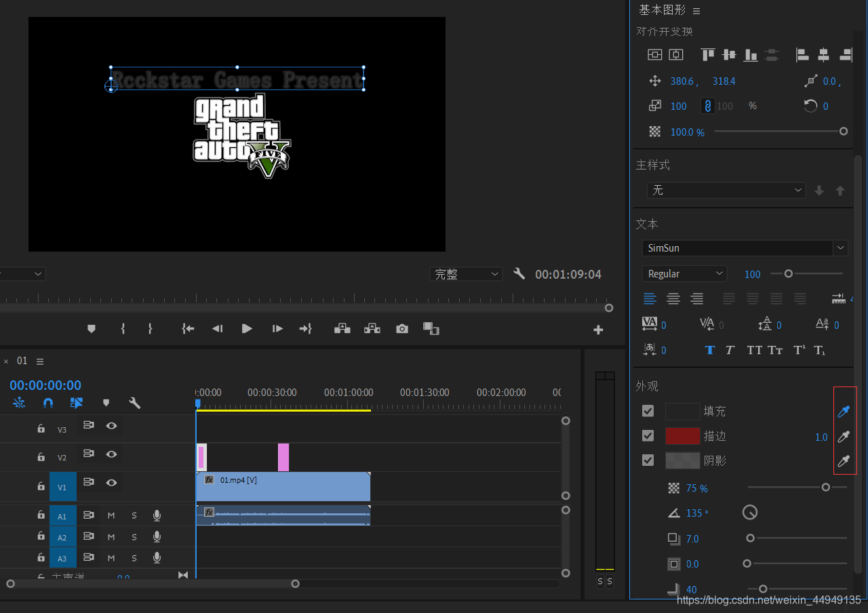Go to In point
This screenshot has width=868, height=613.
(x=188, y=329)
